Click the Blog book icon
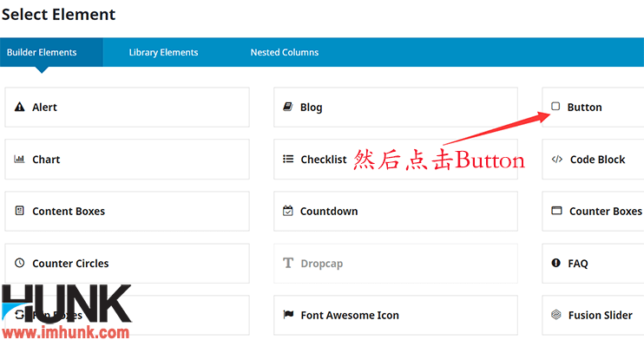Image resolution: width=644 pixels, height=340 pixels. pyautogui.click(x=288, y=107)
